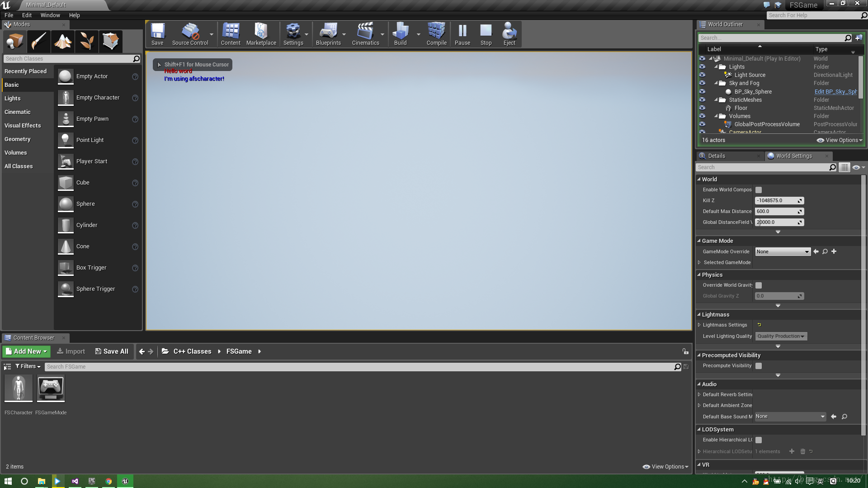
Task: Open Content Browser Filters dropdown
Action: coord(28,366)
